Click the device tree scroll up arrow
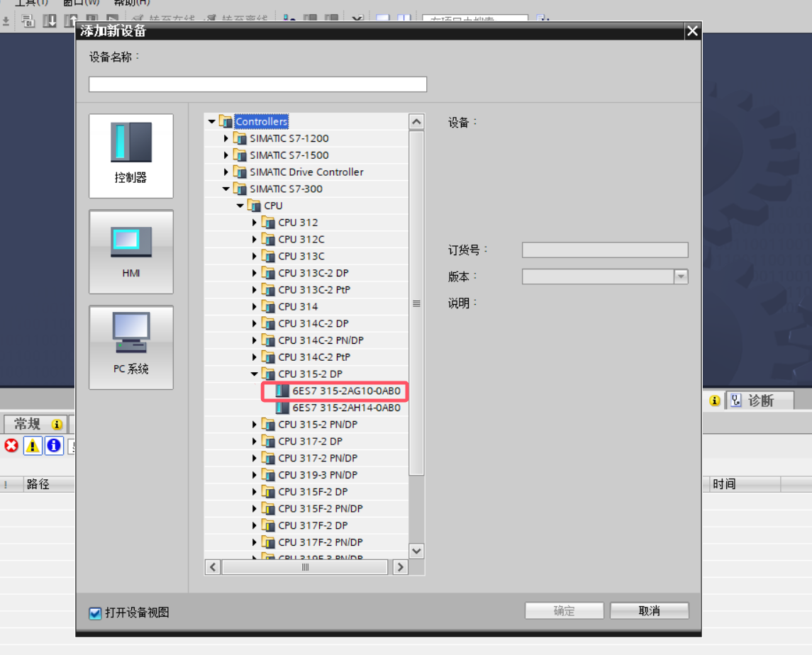This screenshot has height=655, width=812. (x=416, y=122)
